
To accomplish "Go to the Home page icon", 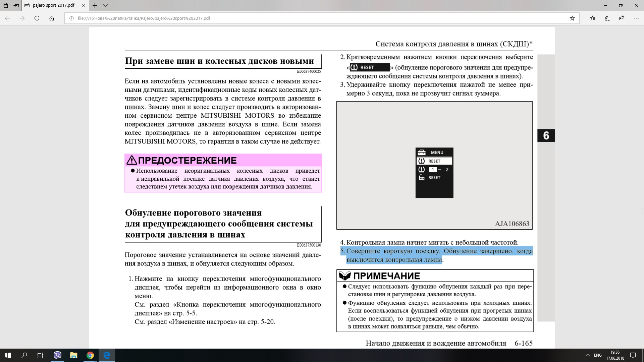I will 52,18.
